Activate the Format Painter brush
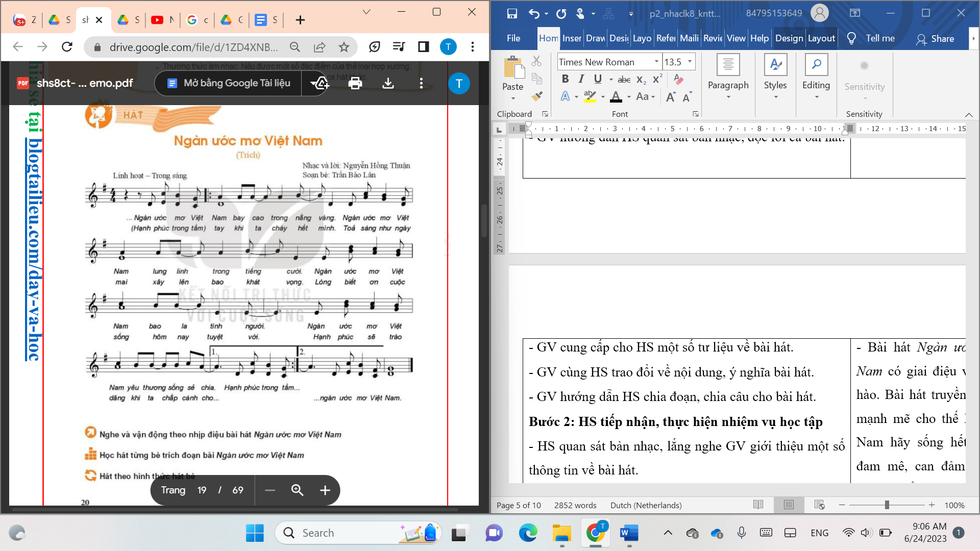Image resolution: width=980 pixels, height=551 pixels. 536,95
